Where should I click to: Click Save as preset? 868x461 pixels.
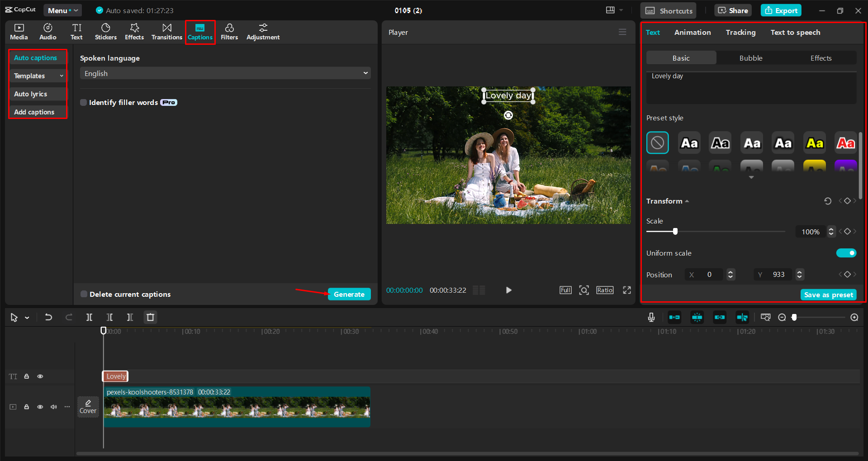828,295
